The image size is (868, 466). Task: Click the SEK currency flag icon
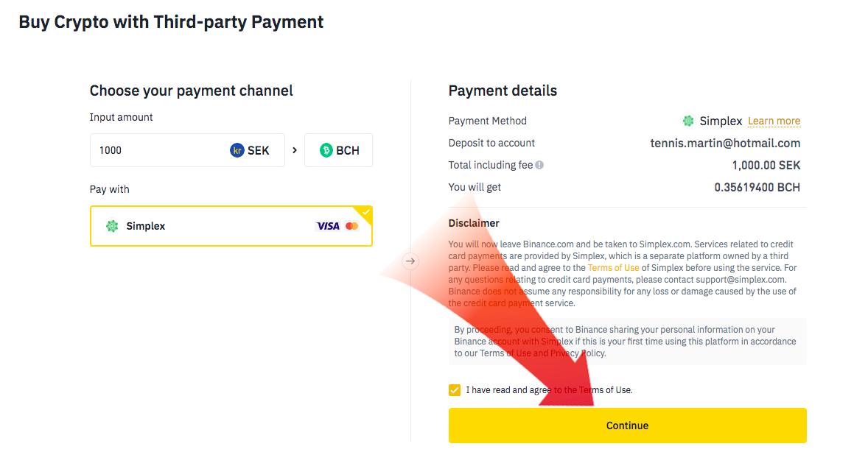237,150
